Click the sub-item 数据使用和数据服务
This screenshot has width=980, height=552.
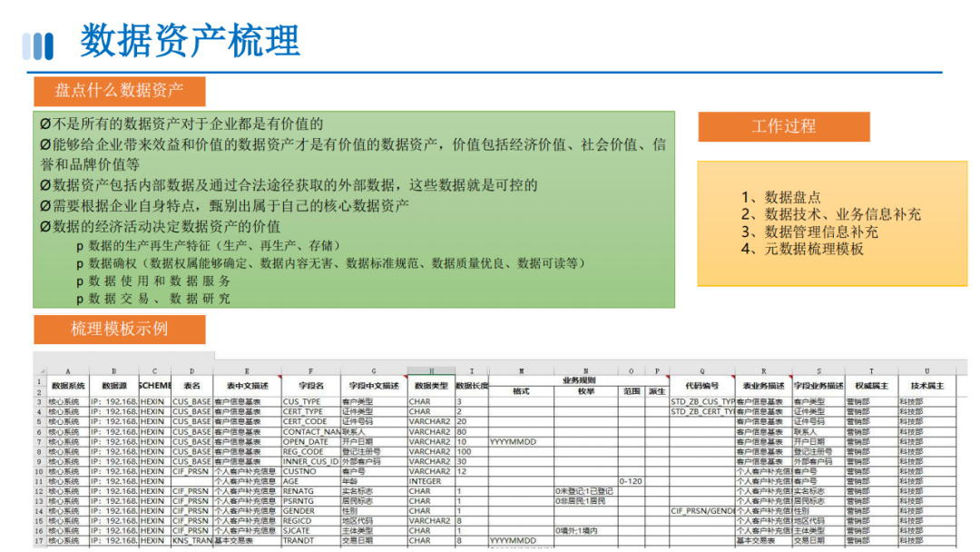(153, 281)
